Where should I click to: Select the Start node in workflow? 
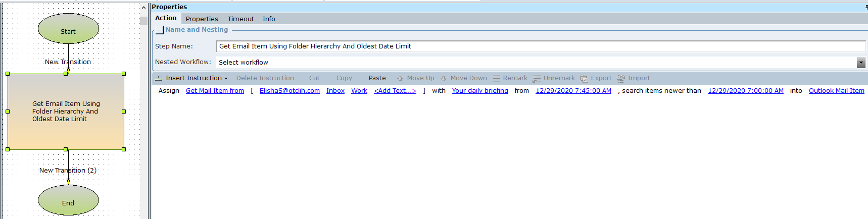coord(68,29)
